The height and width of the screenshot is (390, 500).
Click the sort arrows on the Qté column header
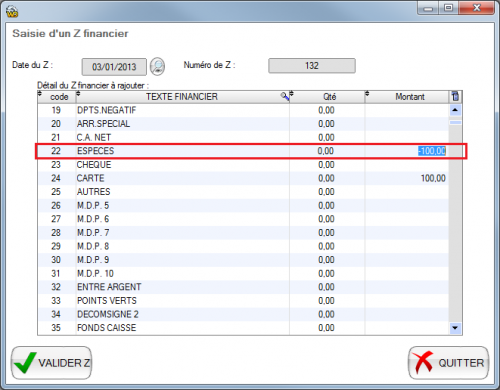(291, 94)
